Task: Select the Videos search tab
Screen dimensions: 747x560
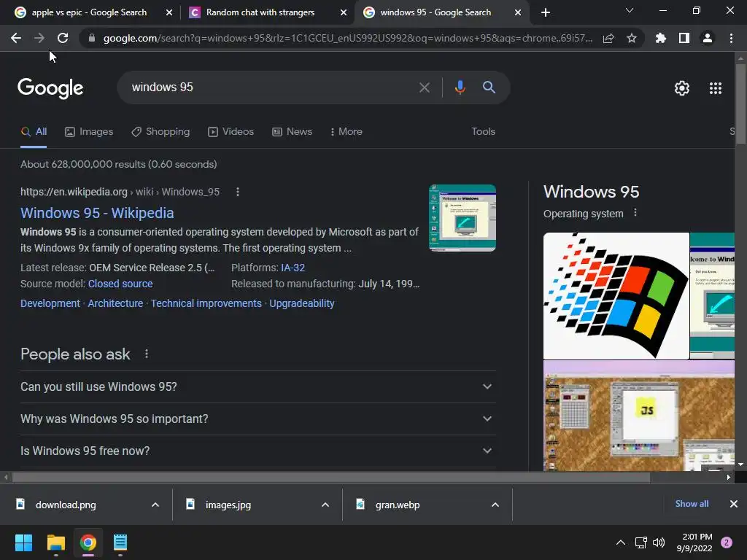Action: (231, 132)
